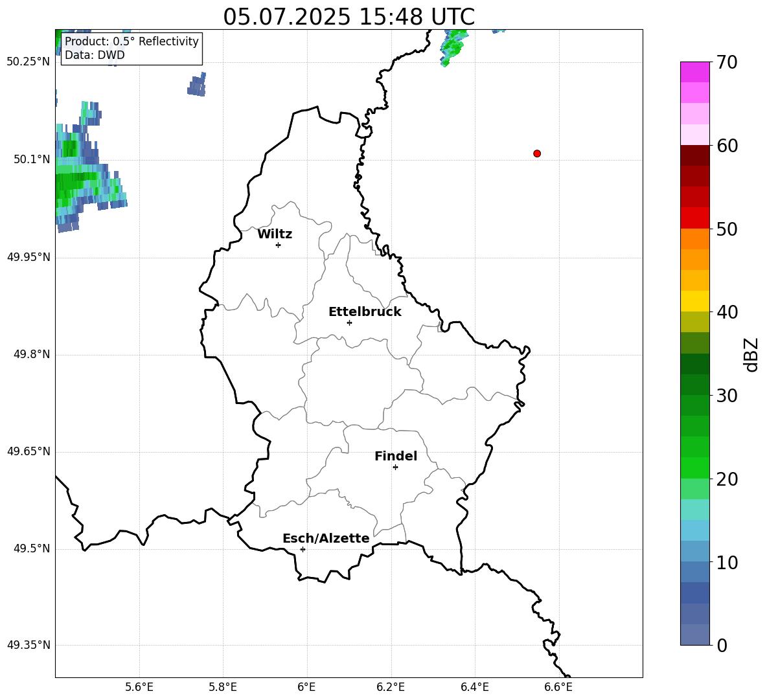767x700 pixels.
Task: Click the 'Product: 0.5° Reflectivity' text
Action: click(132, 41)
